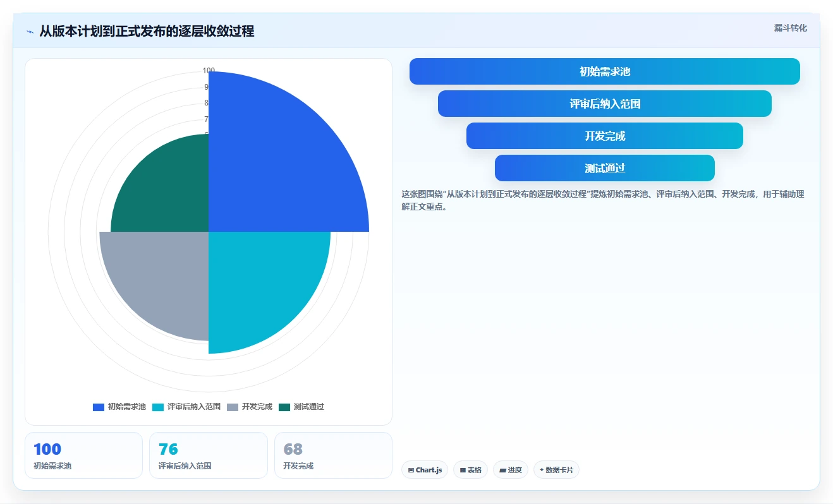The image size is (833, 504).
Task: Click the 进度 tag chip
Action: (510, 470)
